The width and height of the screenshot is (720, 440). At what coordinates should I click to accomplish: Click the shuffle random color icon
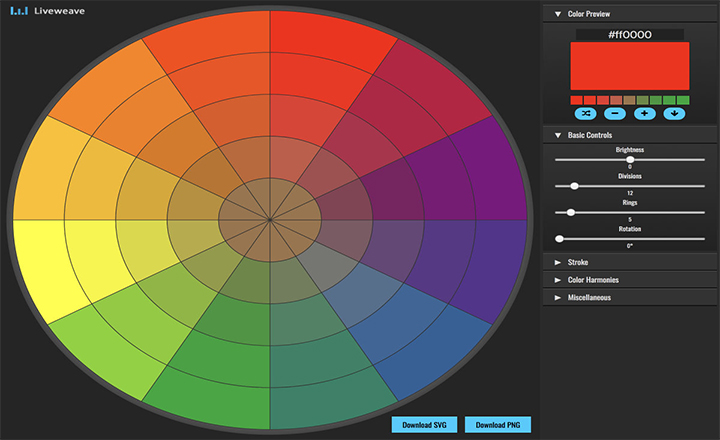585,113
